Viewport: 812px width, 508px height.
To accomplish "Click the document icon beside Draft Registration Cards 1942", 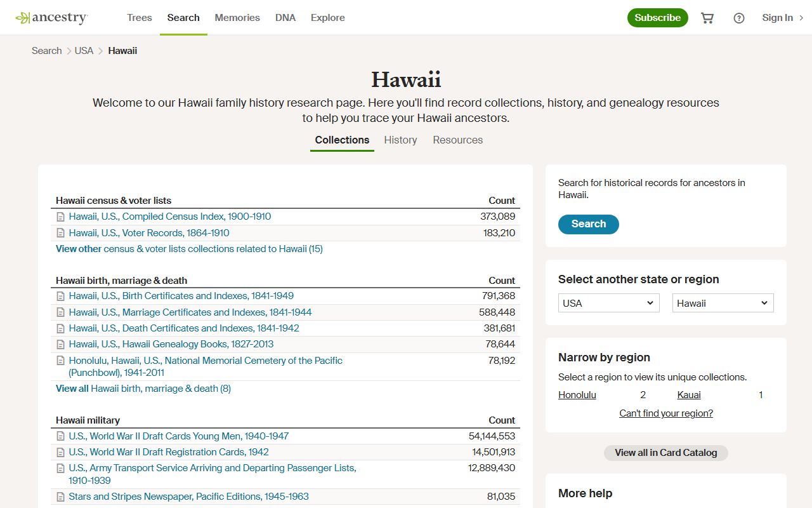I will [61, 452].
